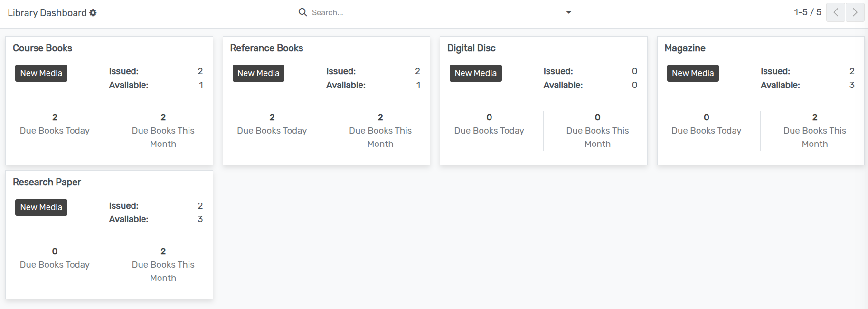This screenshot has height=309, width=868.
Task: Open Due Books This Month in Course Books
Action: (163, 131)
